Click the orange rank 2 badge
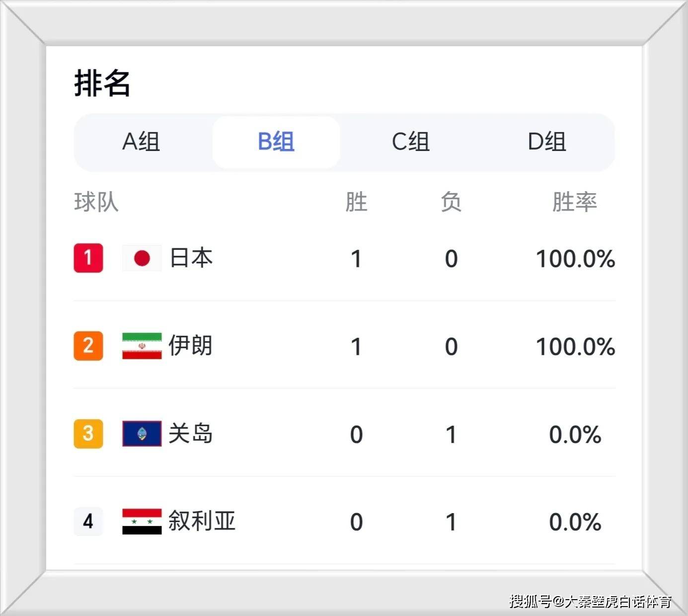This screenshot has height=616, width=688. pyautogui.click(x=88, y=346)
